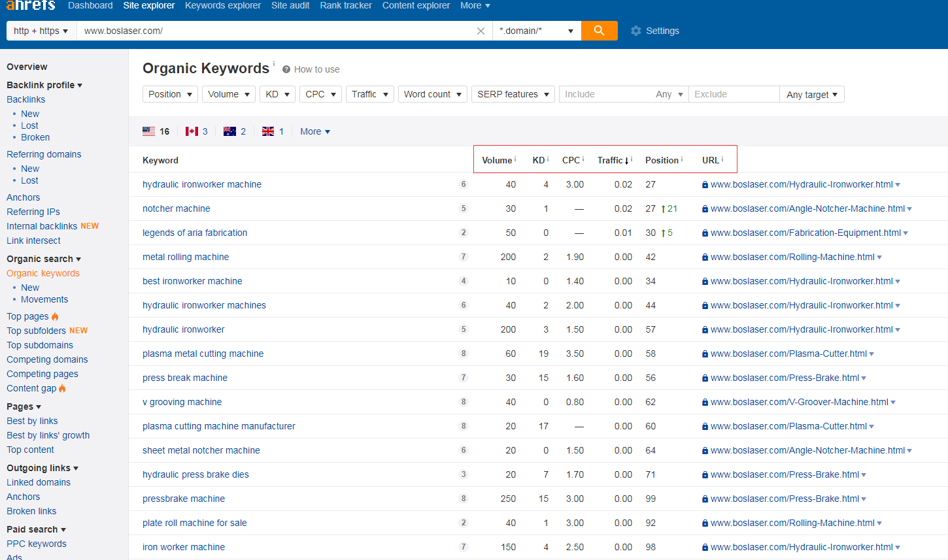
Task: Open the *.domain/* mode dropdown
Action: click(x=536, y=31)
